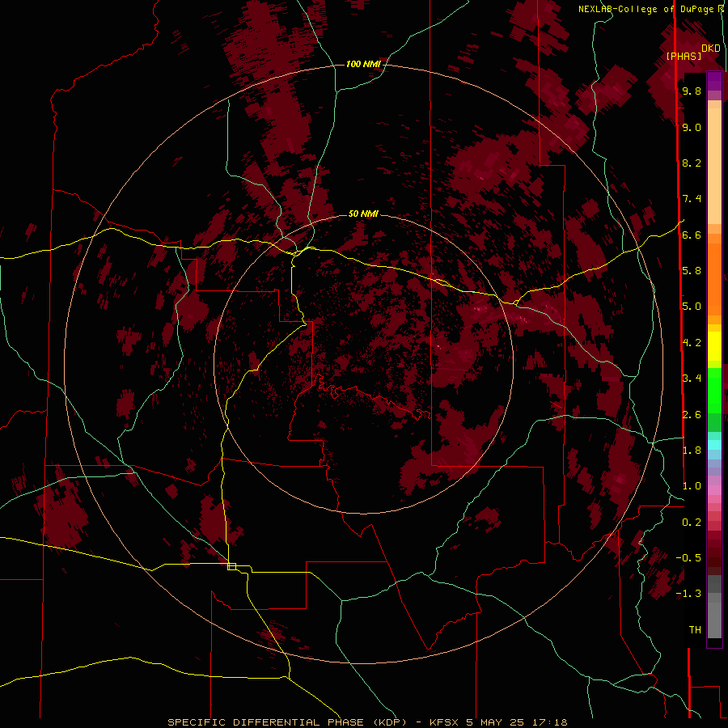Click the 9.0 value on color scale
Viewport: 728px width, 728px height.
[692, 127]
